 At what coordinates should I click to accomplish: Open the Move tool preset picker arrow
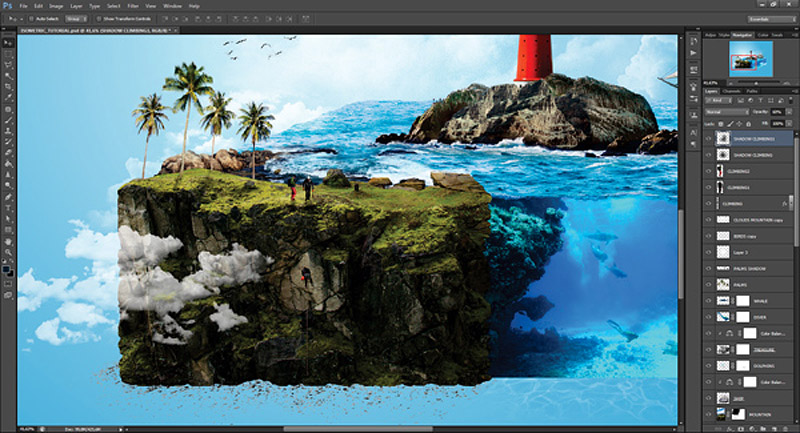pos(20,19)
